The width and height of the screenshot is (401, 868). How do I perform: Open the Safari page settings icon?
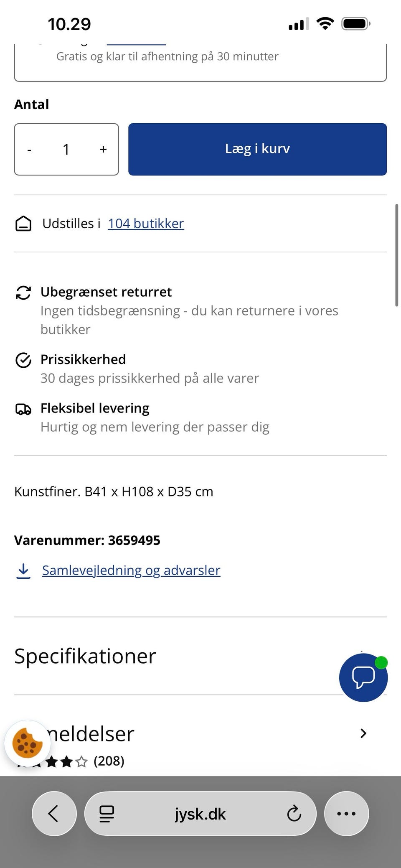tap(106, 814)
